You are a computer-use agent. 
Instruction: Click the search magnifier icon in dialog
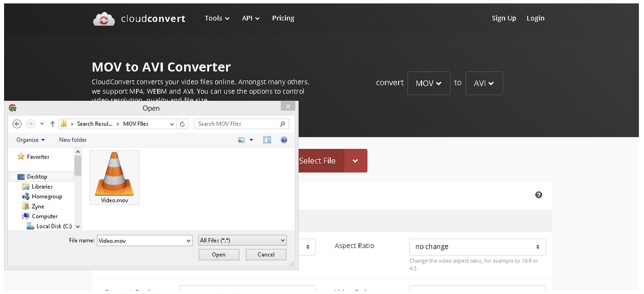coord(283,124)
